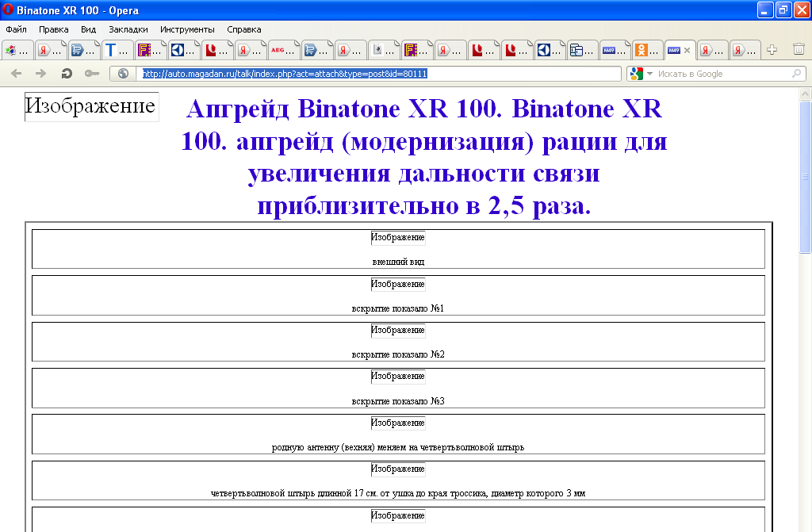Close the active tab
The height and width of the screenshot is (532, 812).
688,50
